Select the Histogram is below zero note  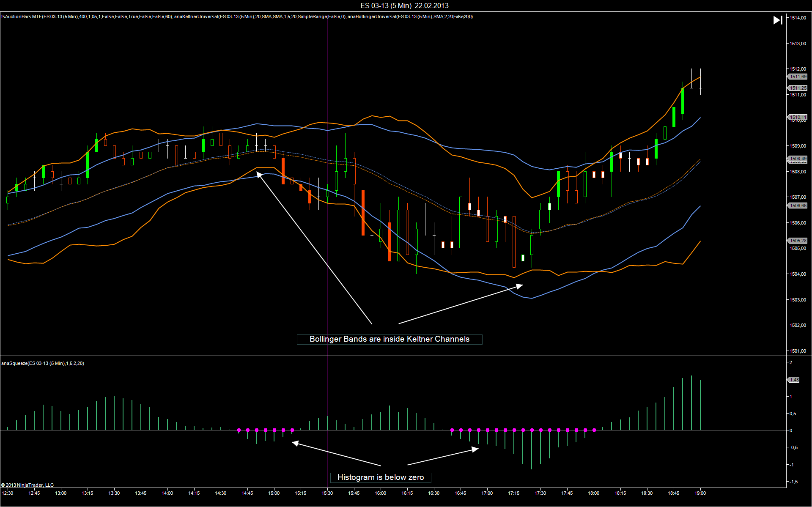coord(381,477)
